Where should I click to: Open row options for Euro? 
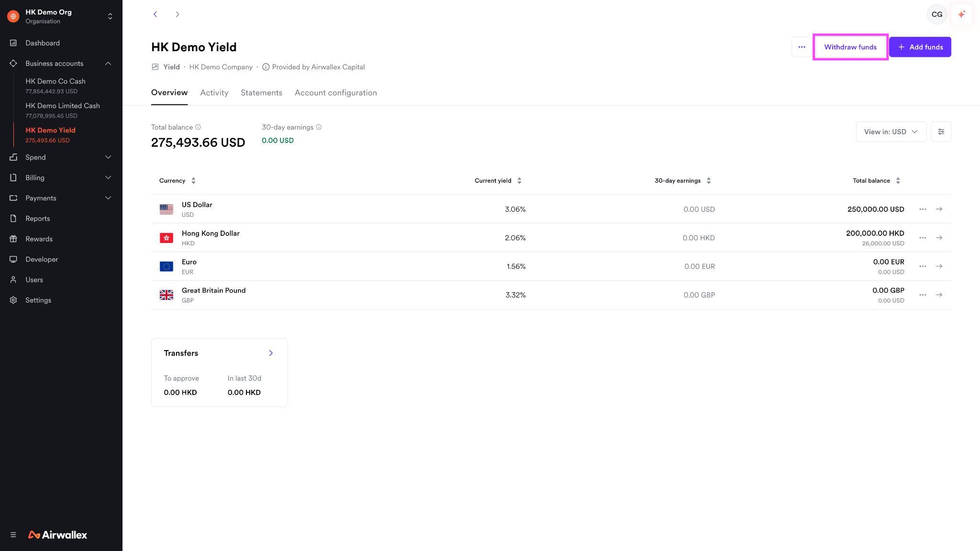click(x=923, y=266)
